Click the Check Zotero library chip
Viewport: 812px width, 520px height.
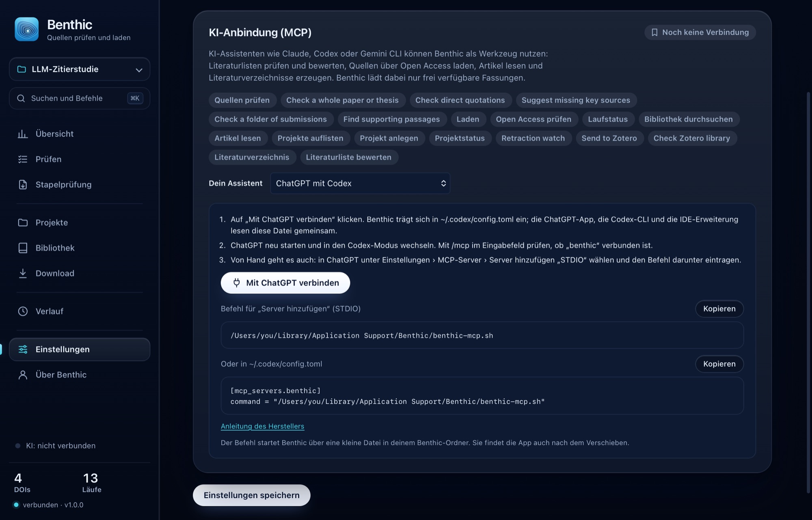pos(691,138)
